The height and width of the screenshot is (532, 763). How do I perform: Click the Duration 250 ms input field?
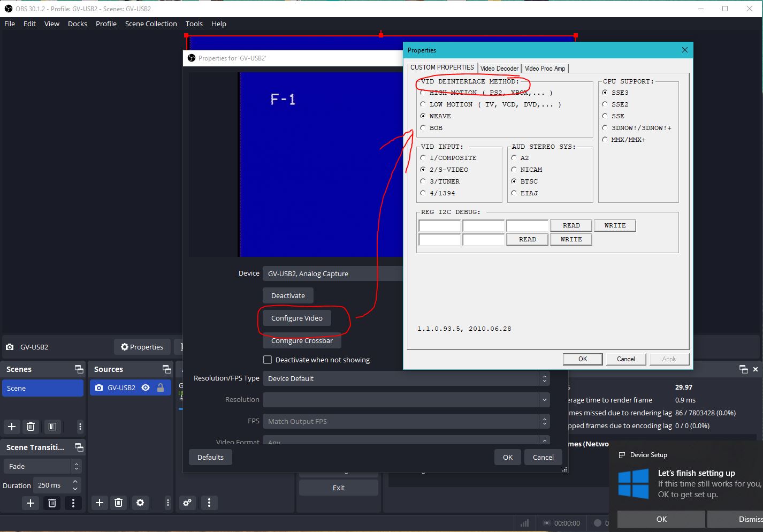click(52, 485)
